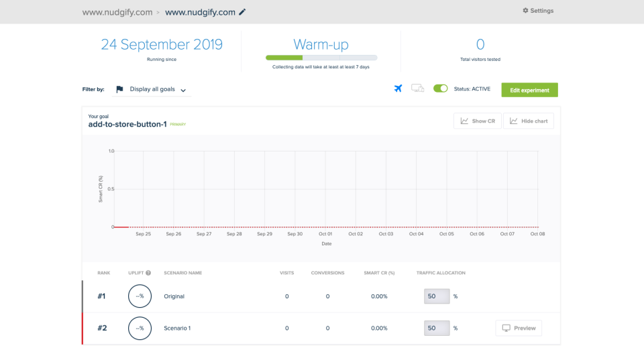Click the UPLIFT column header text
Screen dimensions: 644x354
click(136, 273)
